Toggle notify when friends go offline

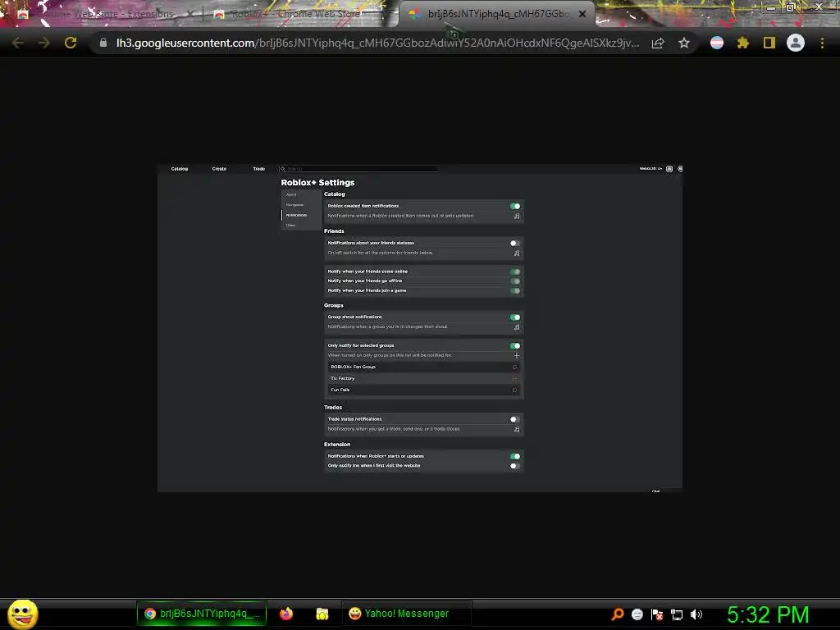coord(515,281)
